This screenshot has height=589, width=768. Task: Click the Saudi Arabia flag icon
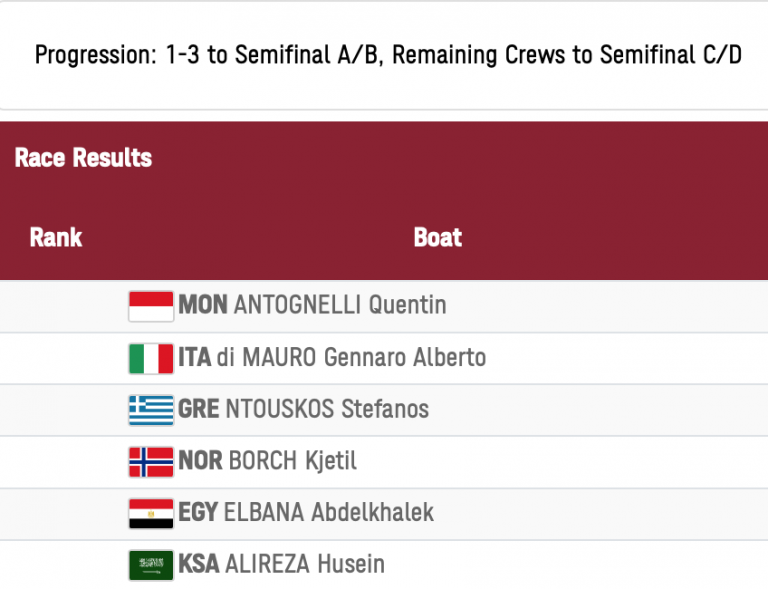click(x=151, y=566)
